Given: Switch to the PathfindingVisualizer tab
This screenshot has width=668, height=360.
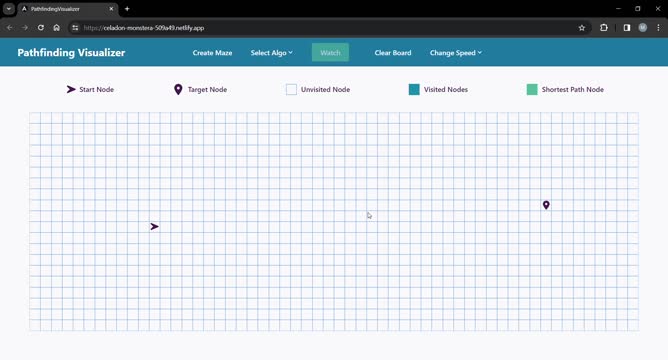Looking at the screenshot, I should [67, 9].
